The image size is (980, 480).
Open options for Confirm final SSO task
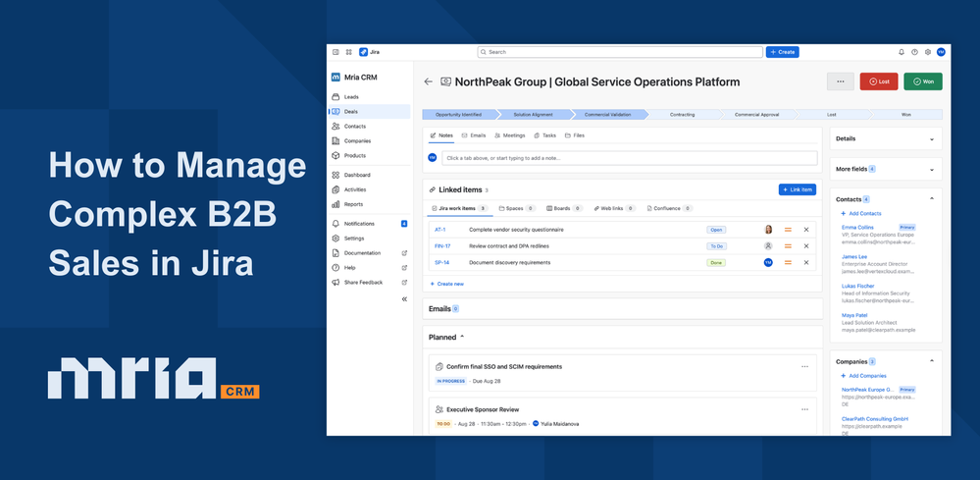804,366
